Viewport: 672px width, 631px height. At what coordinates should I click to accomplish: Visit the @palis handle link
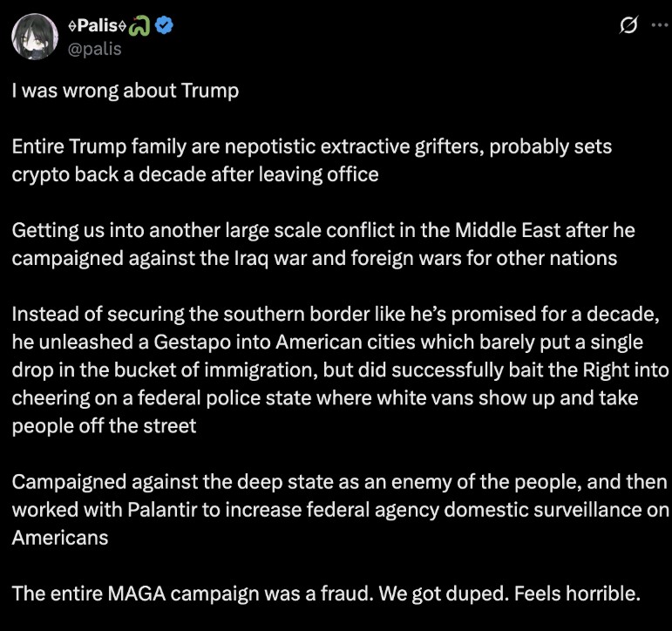[x=95, y=49]
